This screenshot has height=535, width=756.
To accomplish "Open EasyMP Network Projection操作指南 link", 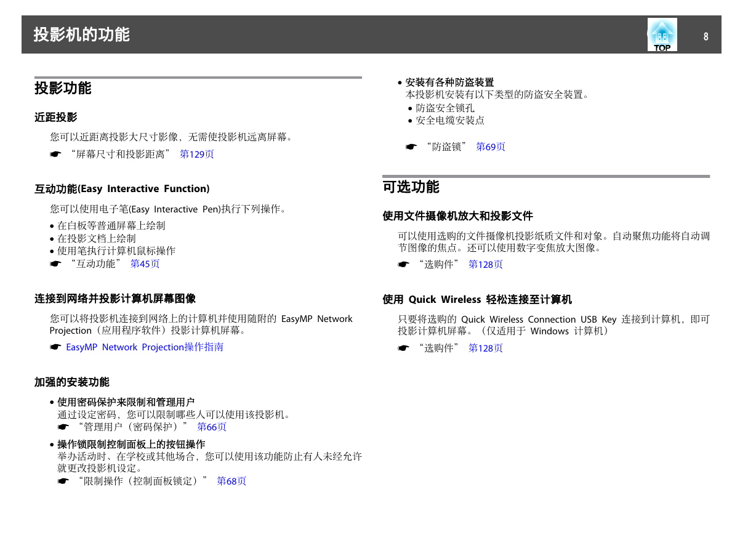I will 145,347.
